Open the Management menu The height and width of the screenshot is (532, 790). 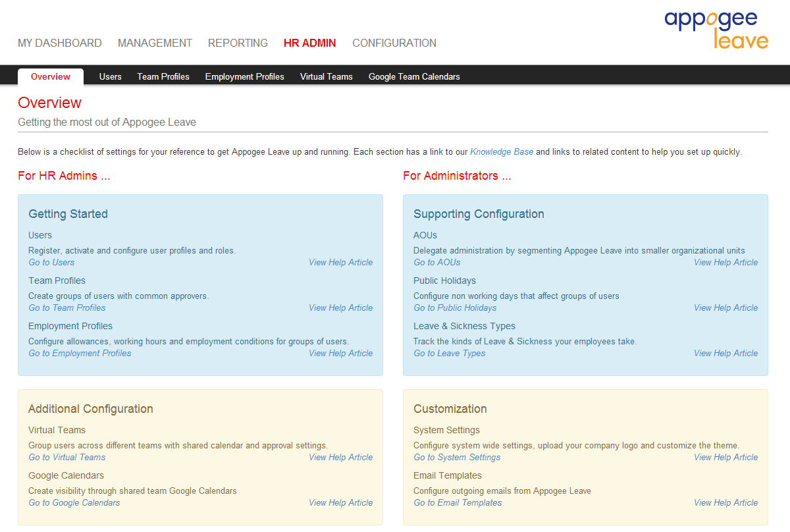(x=155, y=43)
